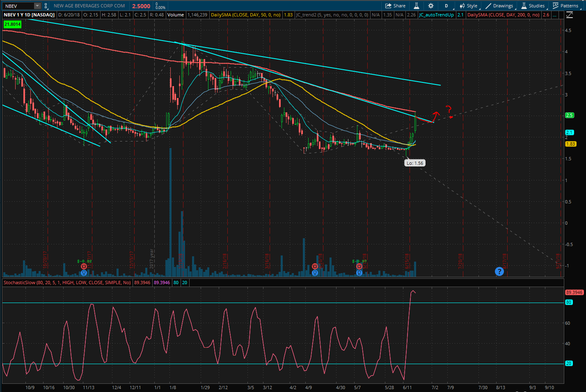Click the blue lightbulb earnings icon near 11/13
This screenshot has height=392, width=586.
84,273
